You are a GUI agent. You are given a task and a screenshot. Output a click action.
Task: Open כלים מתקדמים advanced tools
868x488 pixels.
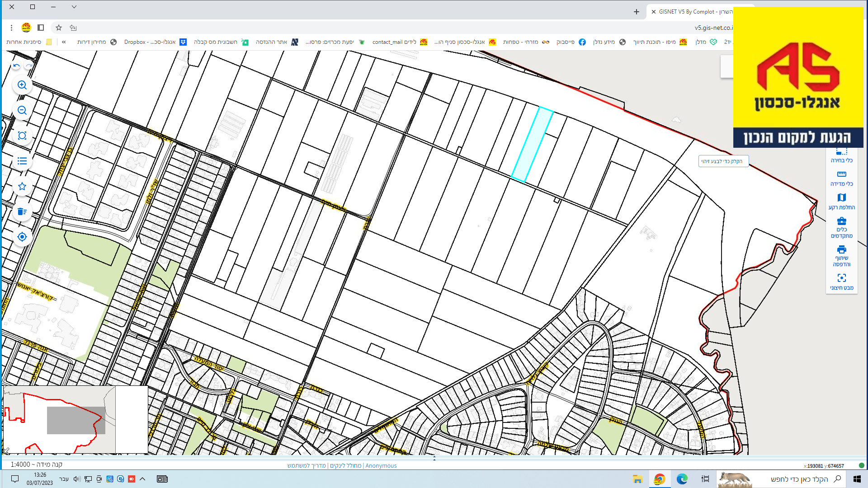pos(841,228)
